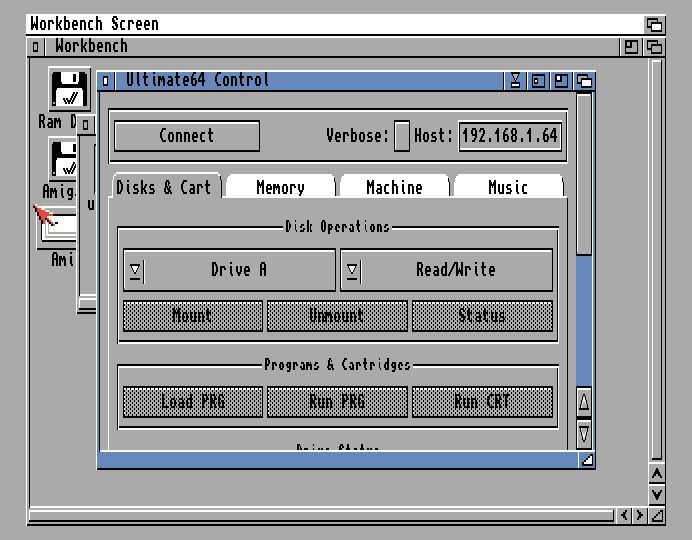
Task: Click the Mount button
Action: (x=193, y=315)
